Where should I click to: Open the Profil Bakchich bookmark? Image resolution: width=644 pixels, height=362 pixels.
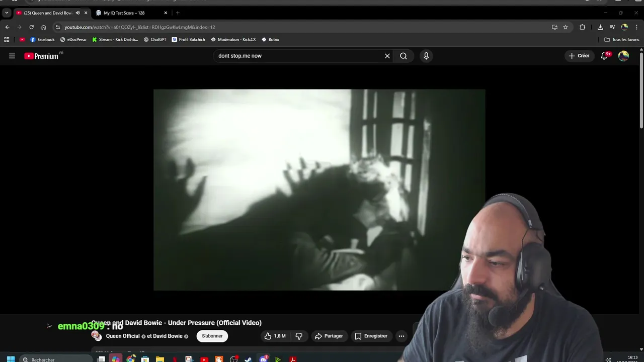pyautogui.click(x=188, y=39)
